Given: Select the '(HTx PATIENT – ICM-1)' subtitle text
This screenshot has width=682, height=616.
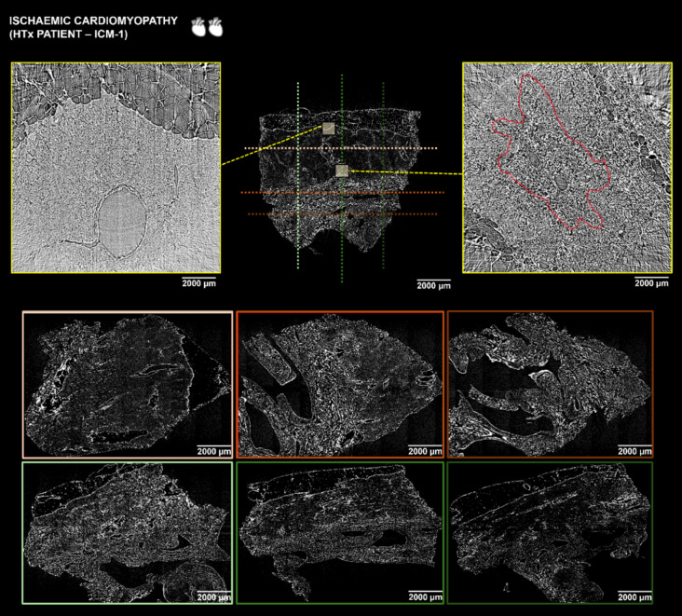Looking at the screenshot, I should click(69, 34).
